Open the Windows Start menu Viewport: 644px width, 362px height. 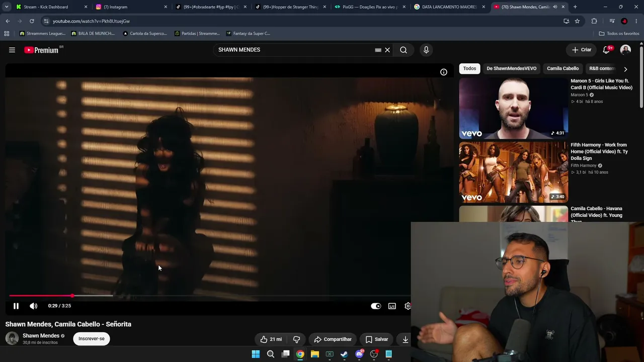[256, 354]
